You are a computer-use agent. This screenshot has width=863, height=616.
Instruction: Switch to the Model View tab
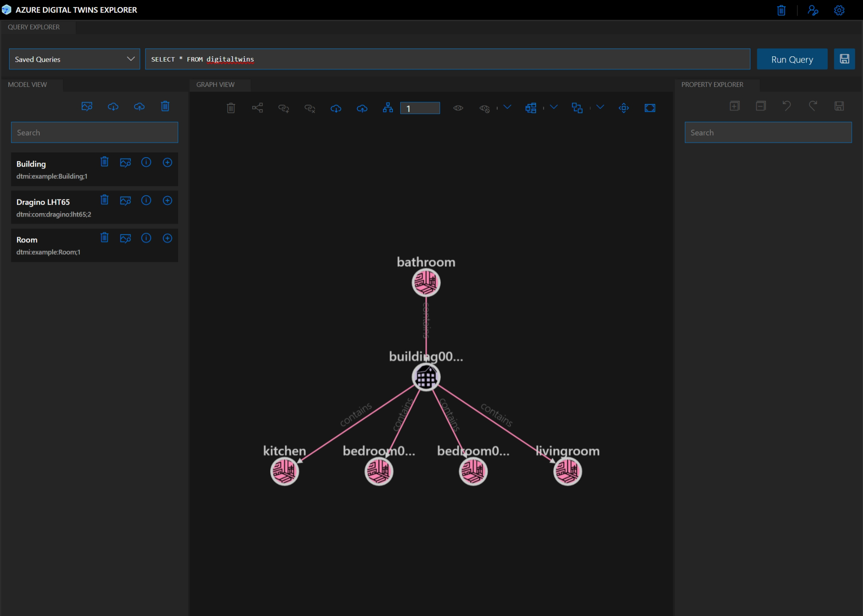pos(27,84)
